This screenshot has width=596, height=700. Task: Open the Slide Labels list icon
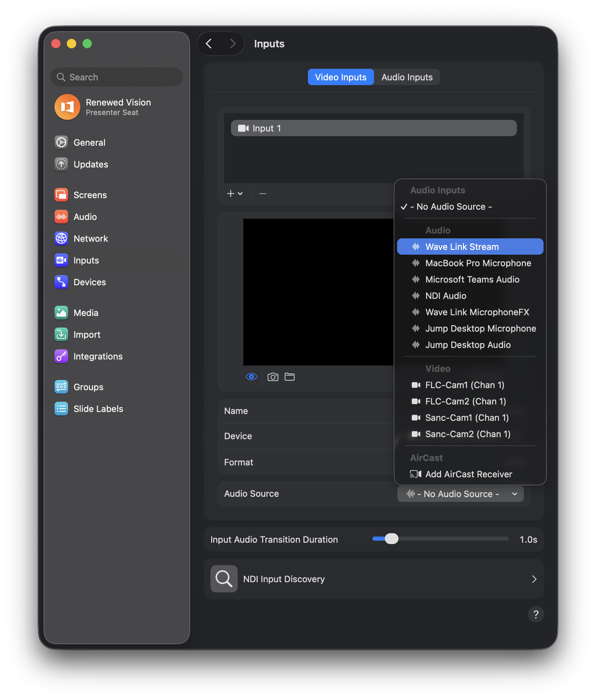click(61, 409)
